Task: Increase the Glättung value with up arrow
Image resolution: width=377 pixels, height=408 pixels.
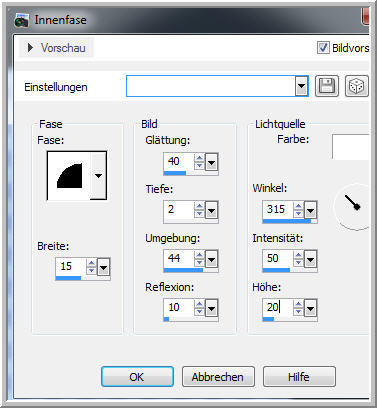Action: [x=199, y=158]
